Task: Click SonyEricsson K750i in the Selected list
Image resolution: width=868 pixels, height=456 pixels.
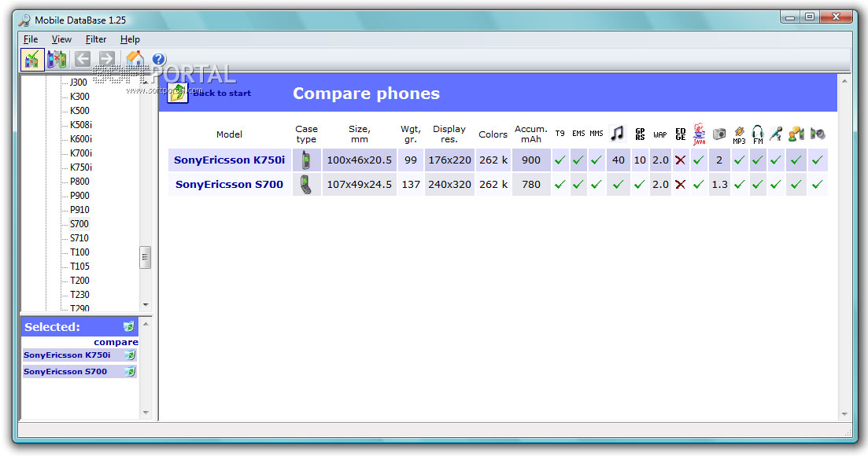Action: (67, 355)
